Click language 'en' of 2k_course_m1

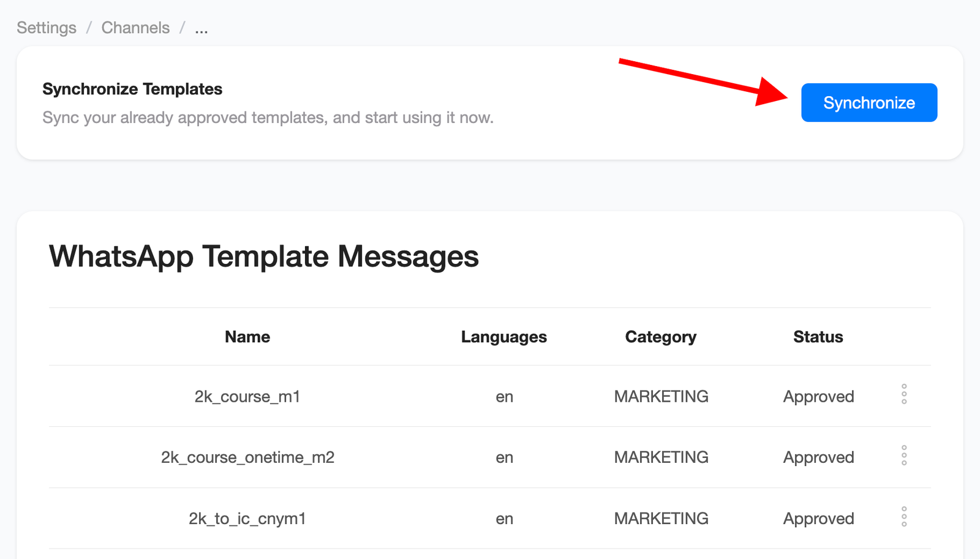point(504,397)
